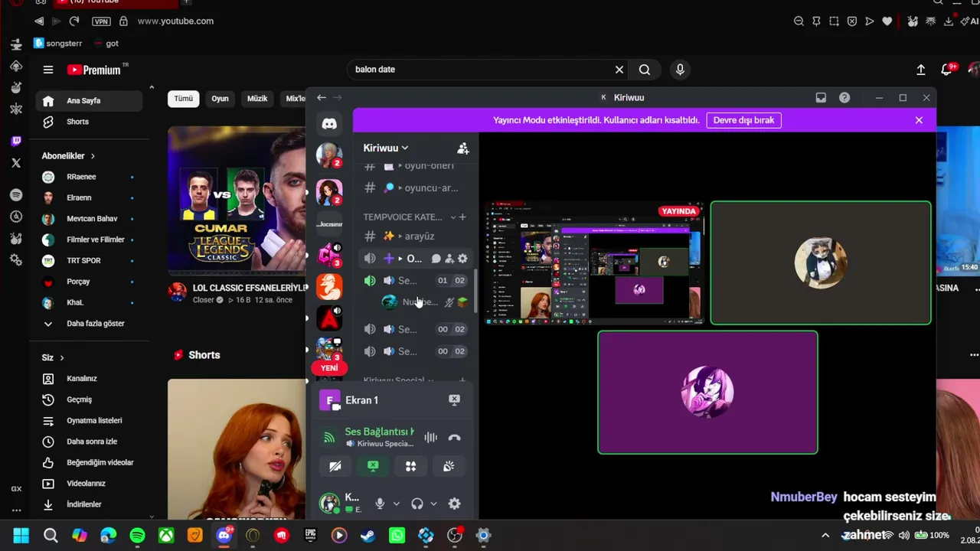Open YouTube hamburger guide menu
Screen dimensions: 980x551
pos(48,70)
